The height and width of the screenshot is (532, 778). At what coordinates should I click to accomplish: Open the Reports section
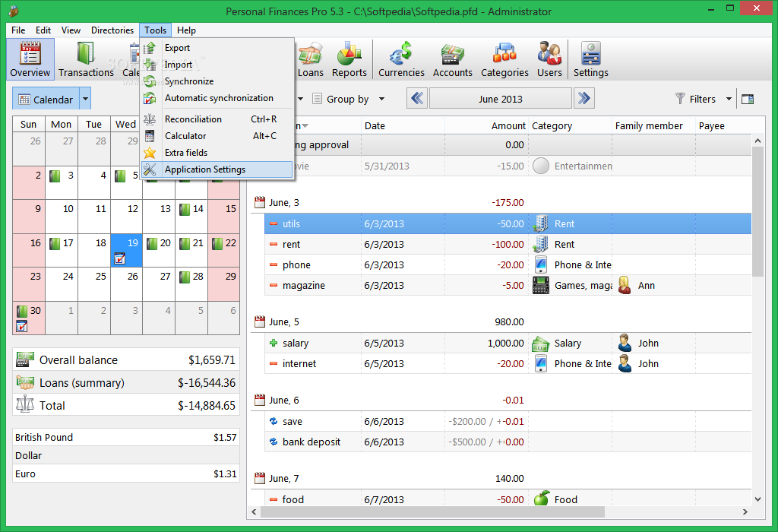(x=349, y=59)
